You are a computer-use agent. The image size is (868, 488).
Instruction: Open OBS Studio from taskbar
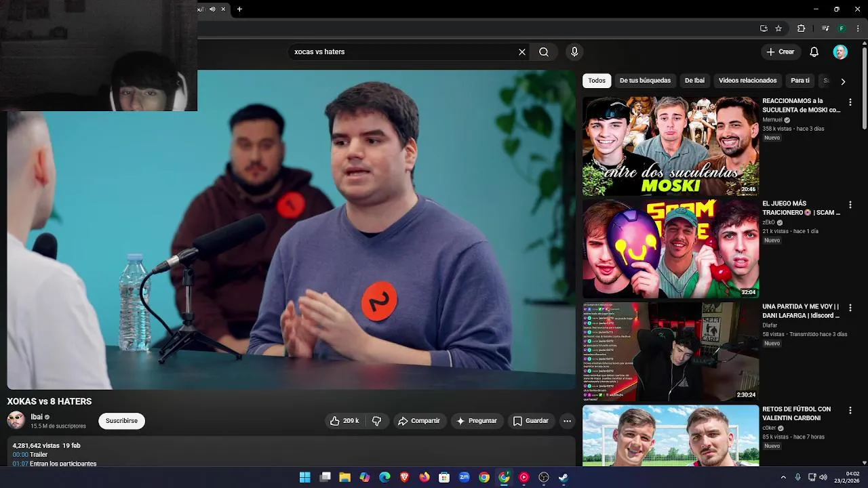[x=544, y=477]
